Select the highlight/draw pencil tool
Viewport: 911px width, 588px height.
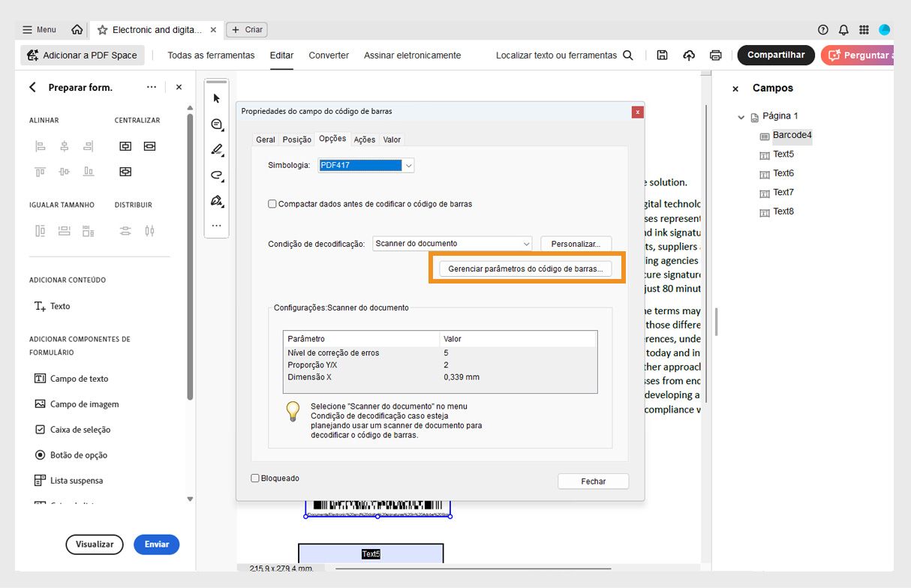coord(216,150)
